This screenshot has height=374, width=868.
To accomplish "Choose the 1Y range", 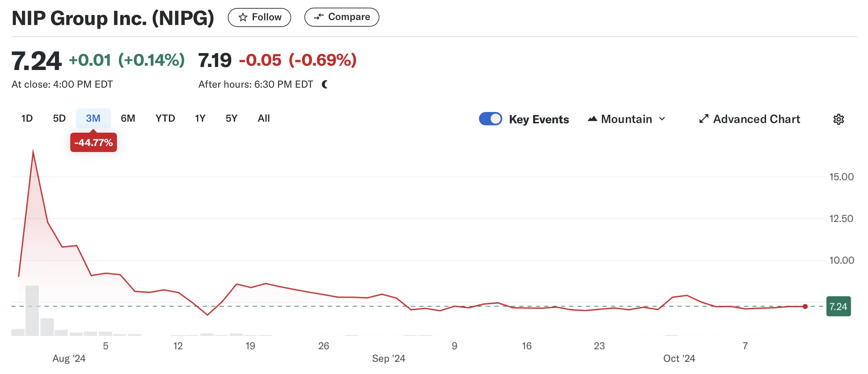I will [x=200, y=118].
